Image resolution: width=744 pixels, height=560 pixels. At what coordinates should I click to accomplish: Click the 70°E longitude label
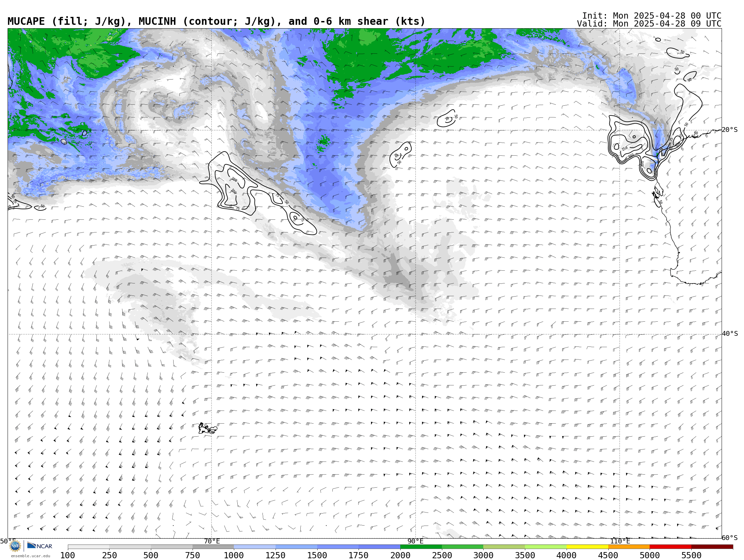pos(212,541)
